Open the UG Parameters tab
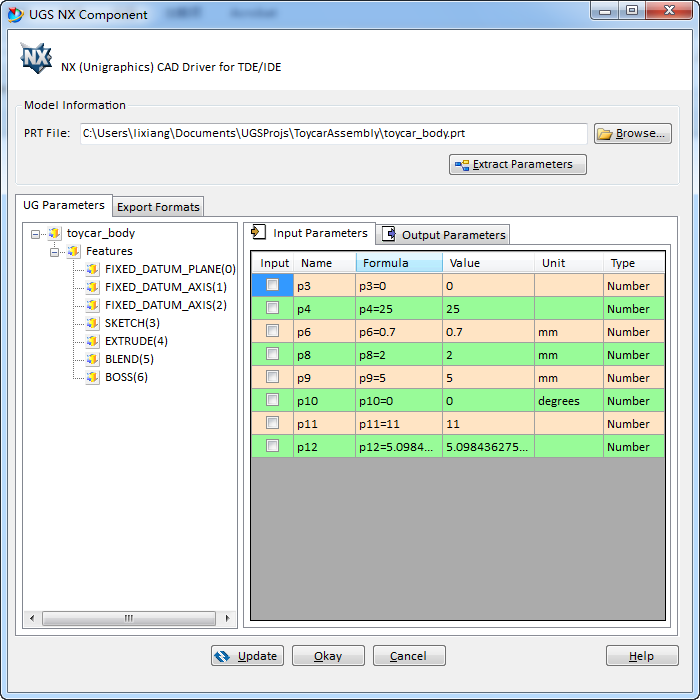 tap(64, 205)
